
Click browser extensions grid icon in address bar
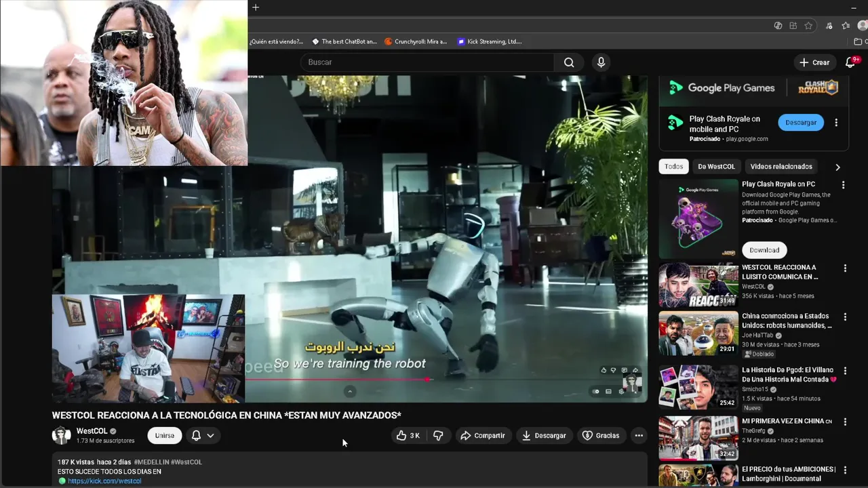[x=793, y=26]
